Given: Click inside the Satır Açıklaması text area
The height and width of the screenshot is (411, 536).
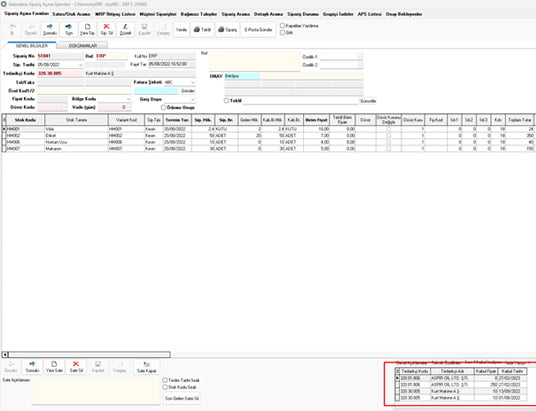Looking at the screenshot, I should (x=96, y=391).
